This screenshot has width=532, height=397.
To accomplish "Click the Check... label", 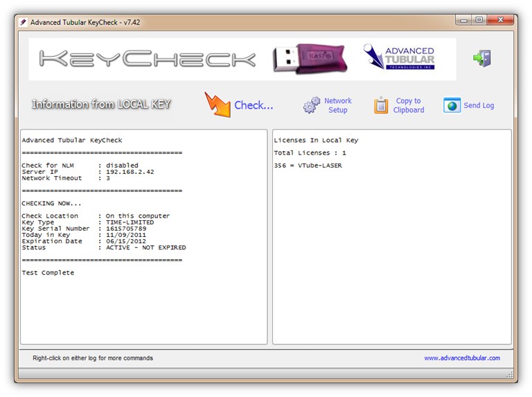I will tap(254, 105).
